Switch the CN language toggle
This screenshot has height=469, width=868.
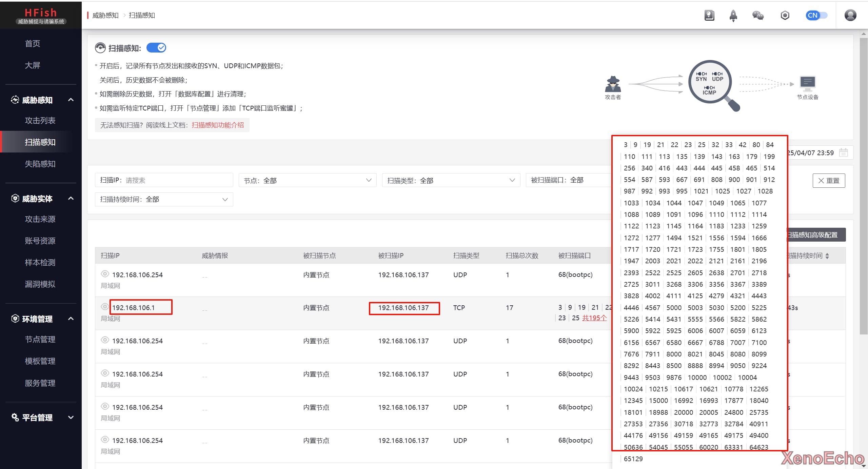[816, 15]
